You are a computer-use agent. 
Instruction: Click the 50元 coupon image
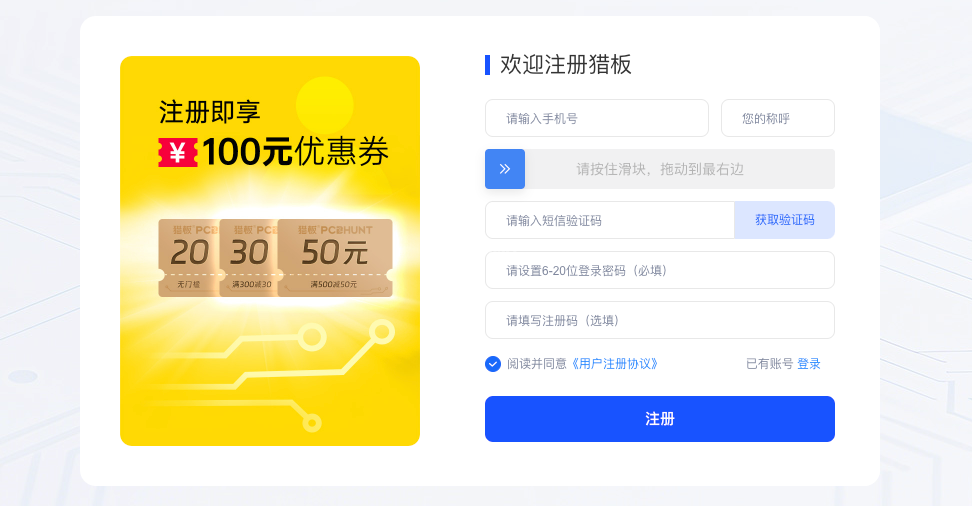pyautogui.click(x=335, y=257)
